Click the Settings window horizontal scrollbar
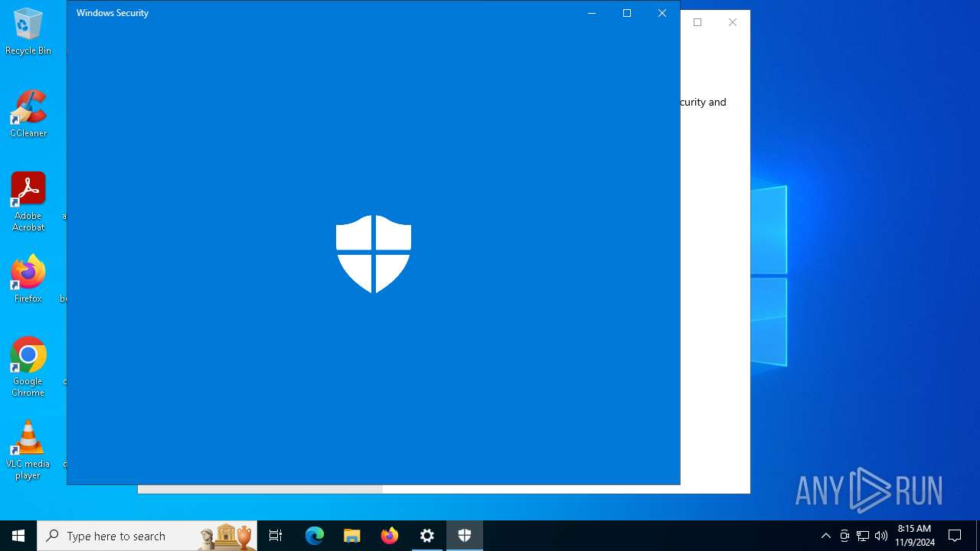 coord(260,489)
